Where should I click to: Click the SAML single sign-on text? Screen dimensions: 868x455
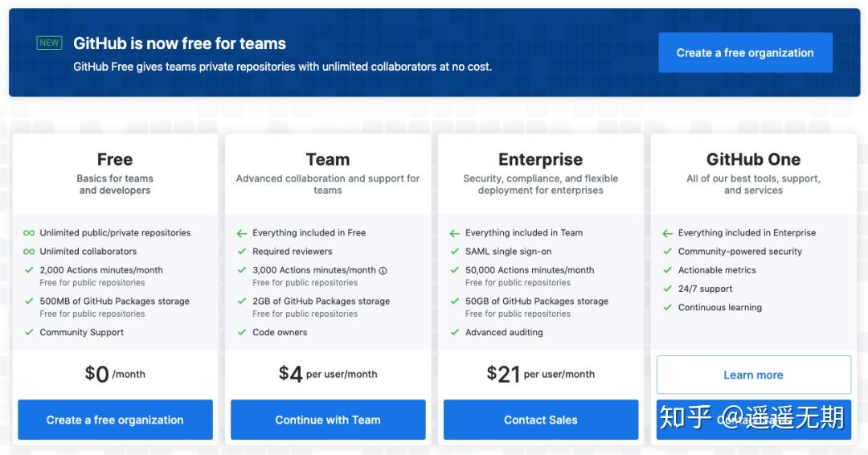tap(508, 252)
